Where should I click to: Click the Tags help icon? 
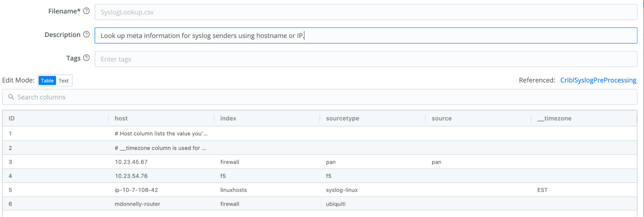coord(86,58)
